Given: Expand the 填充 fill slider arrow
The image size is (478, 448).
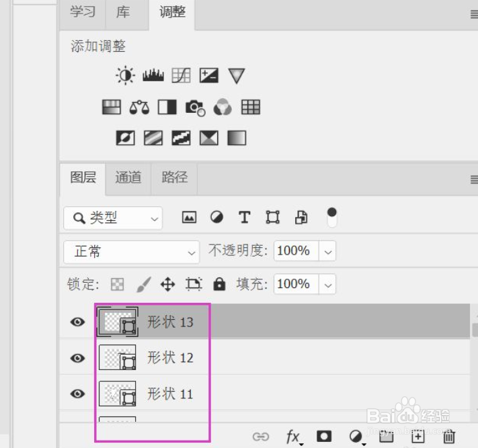Looking at the screenshot, I should 327,285.
